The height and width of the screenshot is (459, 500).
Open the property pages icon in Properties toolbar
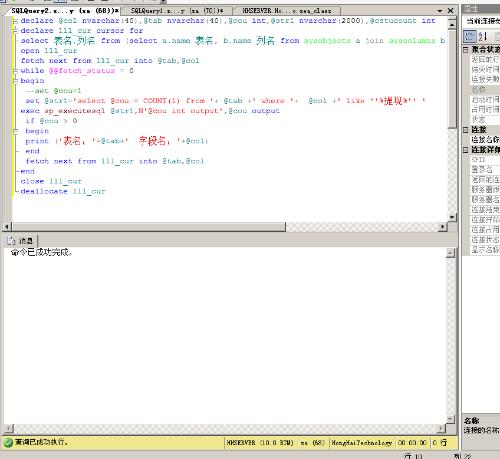pyautogui.click(x=496, y=36)
